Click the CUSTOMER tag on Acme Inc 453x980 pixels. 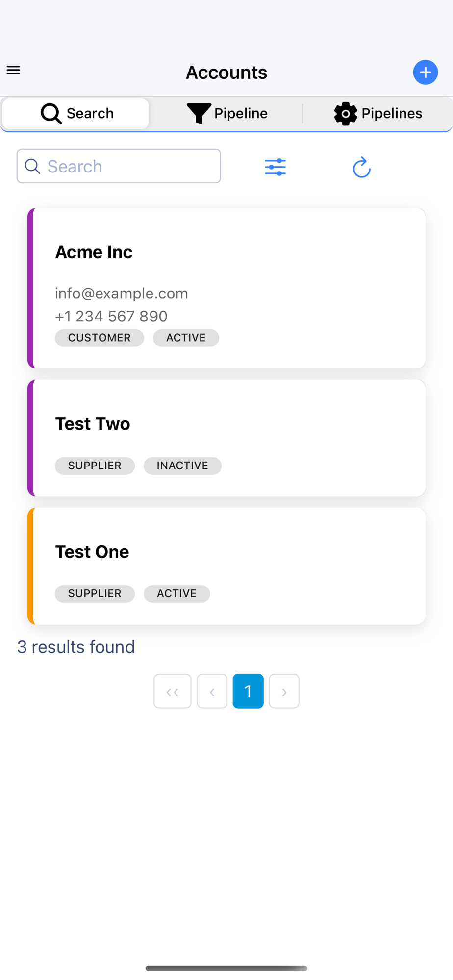pos(100,338)
